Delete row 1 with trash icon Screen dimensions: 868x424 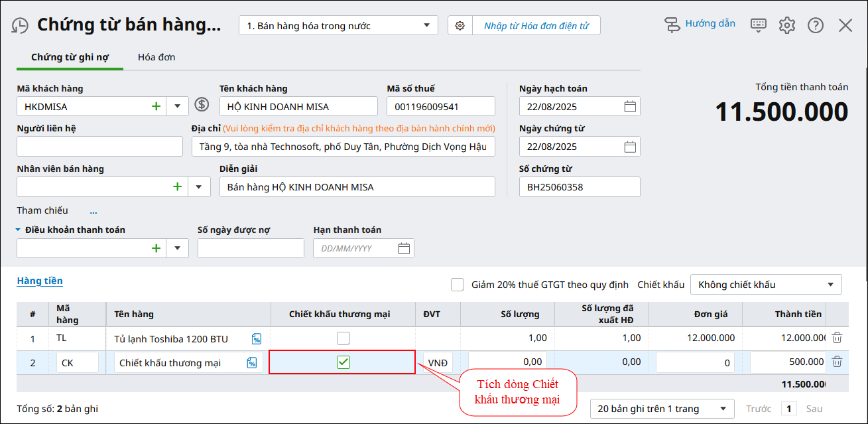(837, 338)
